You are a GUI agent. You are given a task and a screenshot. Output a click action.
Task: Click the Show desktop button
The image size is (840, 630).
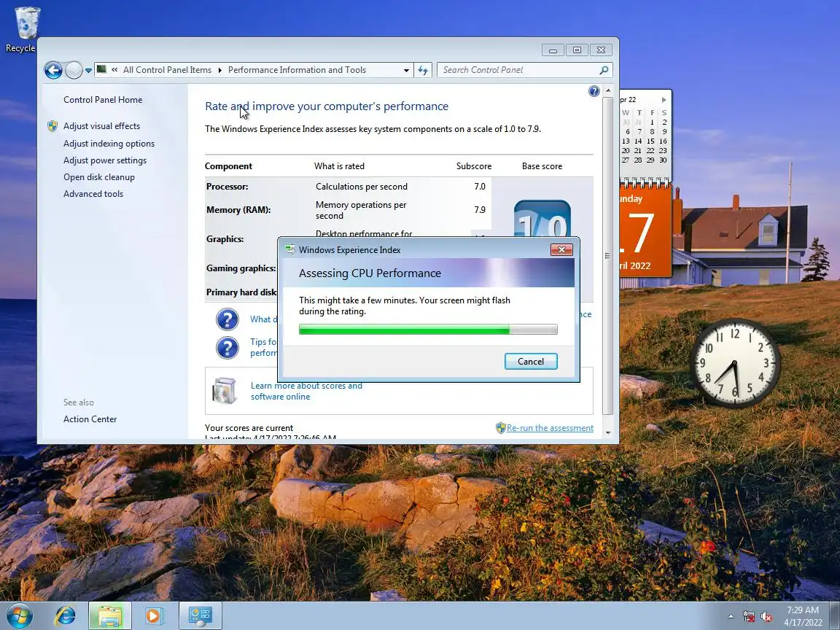(x=836, y=616)
